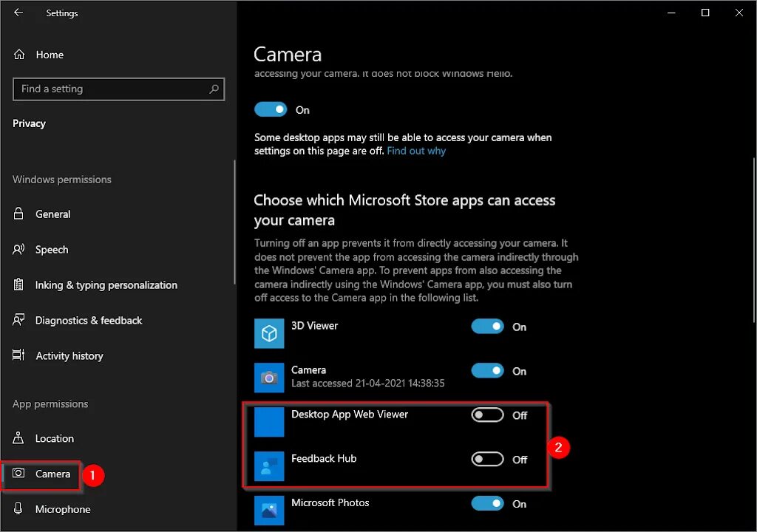Disable camera access for 3D Viewer
Viewport: 757px width, 532px height.
click(x=488, y=327)
